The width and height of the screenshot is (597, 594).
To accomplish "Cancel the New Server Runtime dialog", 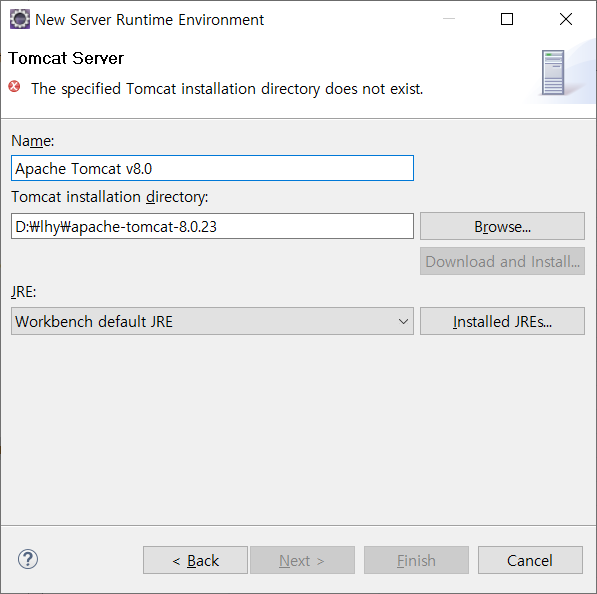I will (530, 560).
